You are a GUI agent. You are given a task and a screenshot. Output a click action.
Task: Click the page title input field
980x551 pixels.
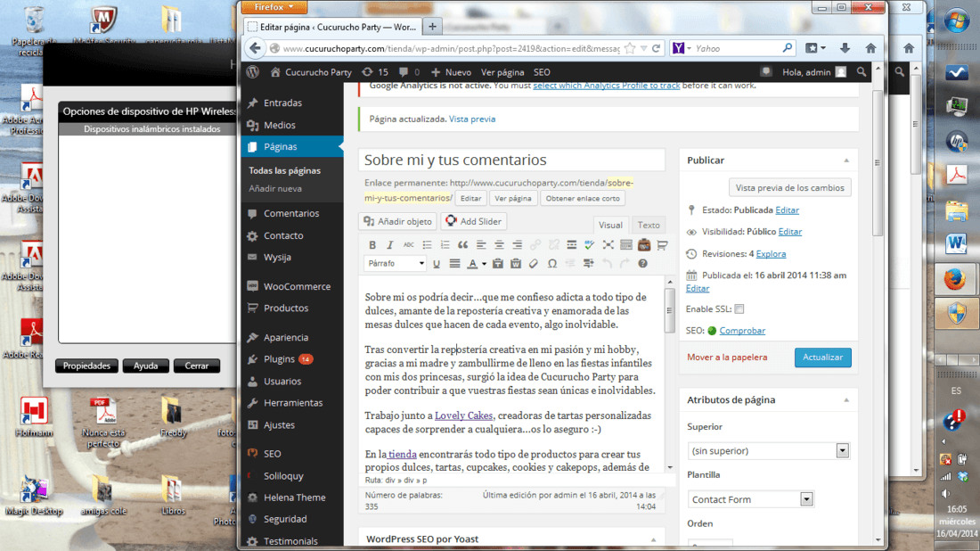point(511,160)
